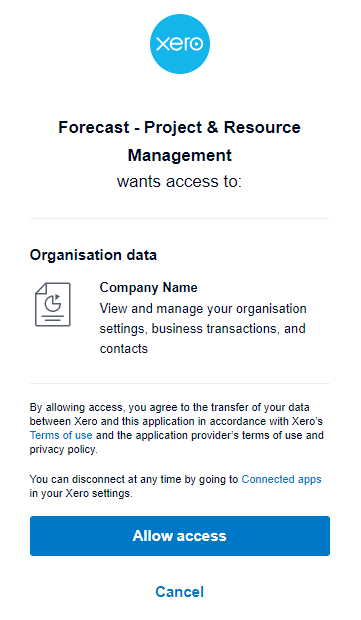
Task: Click the 'By allowing access' consent paragraph
Action: [177, 428]
